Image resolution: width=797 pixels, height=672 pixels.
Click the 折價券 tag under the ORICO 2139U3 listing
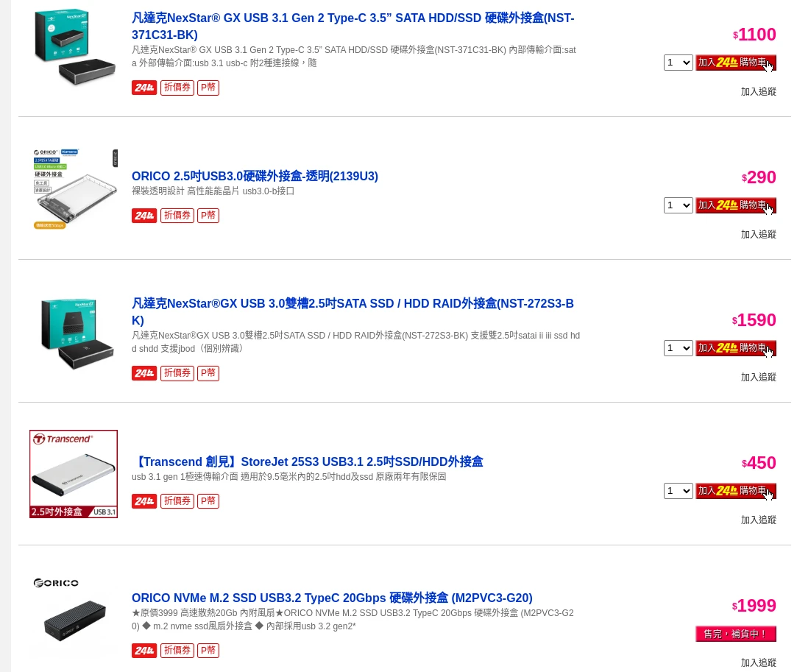[177, 216]
